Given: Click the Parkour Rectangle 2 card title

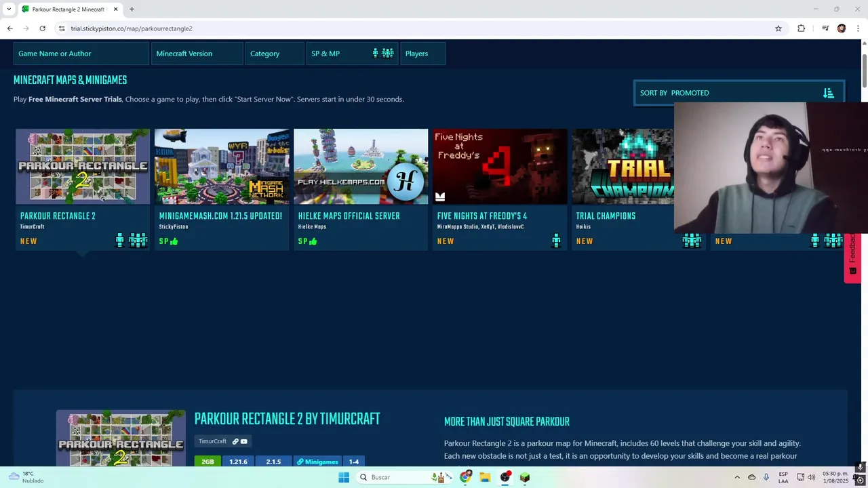Looking at the screenshot, I should (58, 216).
